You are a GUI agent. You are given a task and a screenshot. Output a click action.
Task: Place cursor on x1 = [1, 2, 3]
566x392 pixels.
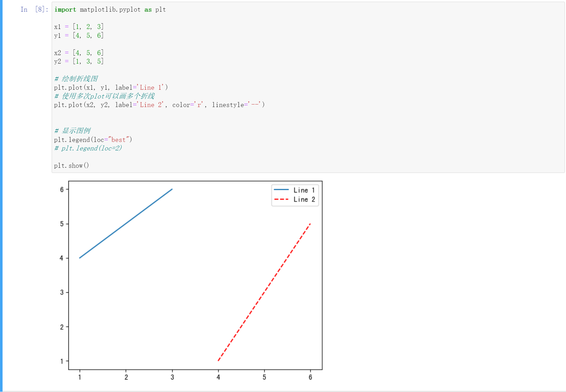click(x=79, y=27)
